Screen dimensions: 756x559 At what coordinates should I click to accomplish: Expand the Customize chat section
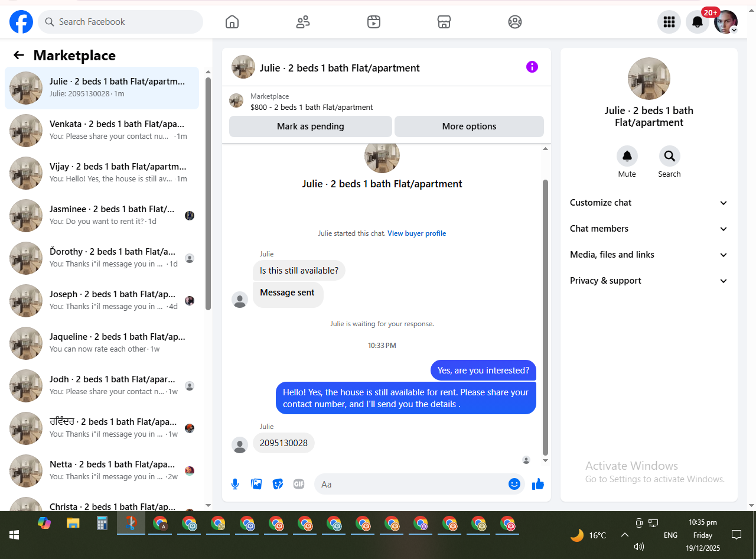649,203
